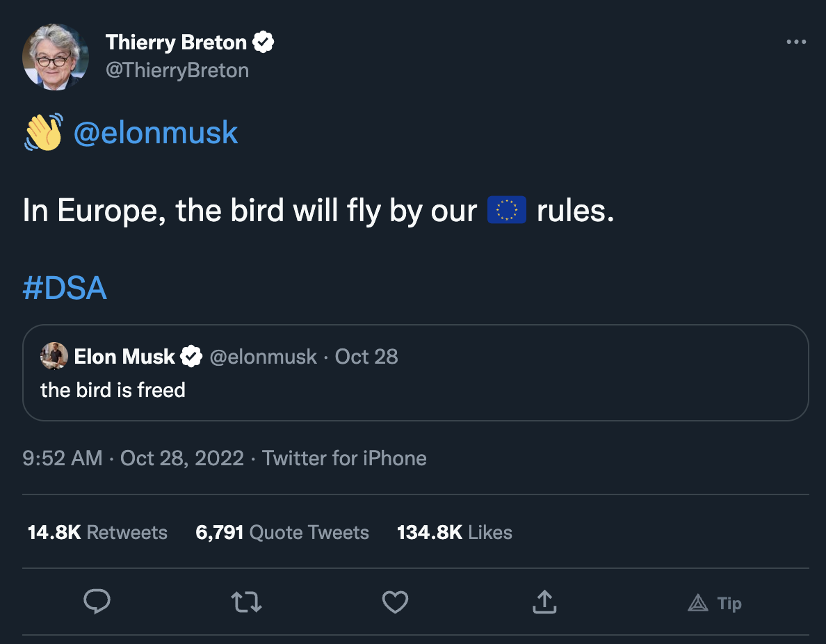Open quoted tweet "the bird is freed"
This screenshot has height=644, width=826.
pyautogui.click(x=417, y=391)
